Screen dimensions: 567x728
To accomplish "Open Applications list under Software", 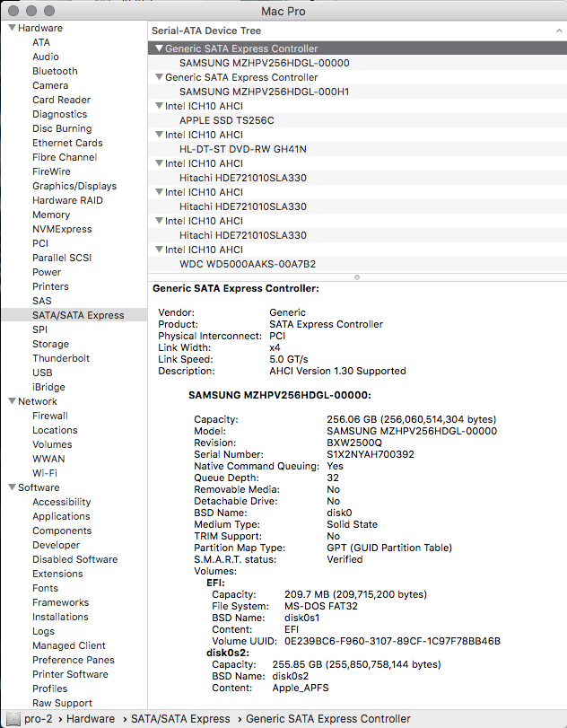I will (x=61, y=517).
